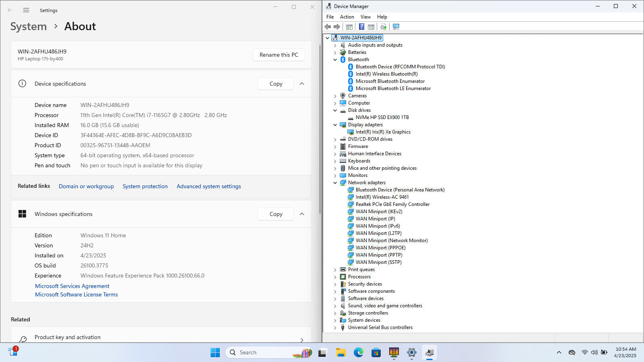This screenshot has width=644, height=362.
Task: Open Microsoft Edge from taskbar
Action: point(358,353)
